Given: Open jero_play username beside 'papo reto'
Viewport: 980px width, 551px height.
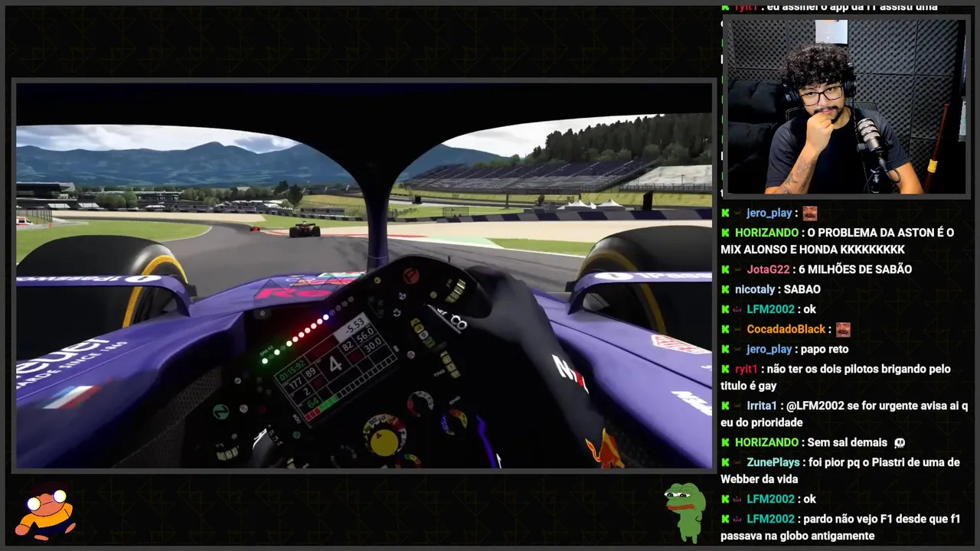Looking at the screenshot, I should pyautogui.click(x=769, y=349).
